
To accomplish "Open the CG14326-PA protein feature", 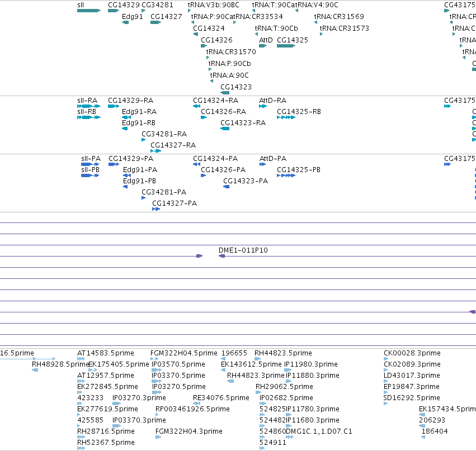I will pos(204,175).
